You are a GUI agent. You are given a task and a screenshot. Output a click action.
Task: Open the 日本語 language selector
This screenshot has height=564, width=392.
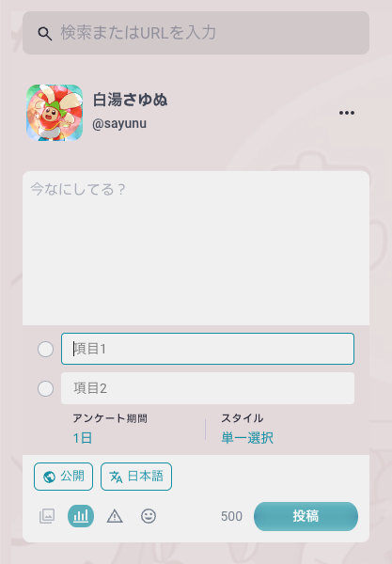pos(136,477)
